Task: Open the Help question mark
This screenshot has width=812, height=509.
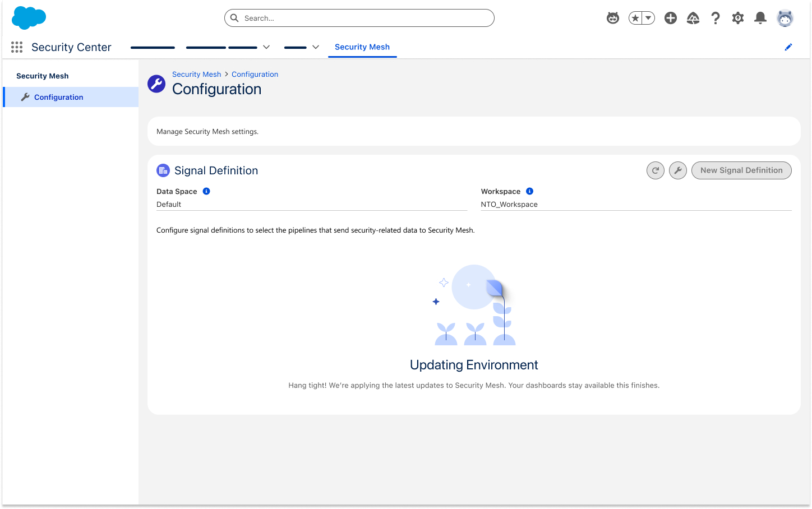Action: click(716, 18)
